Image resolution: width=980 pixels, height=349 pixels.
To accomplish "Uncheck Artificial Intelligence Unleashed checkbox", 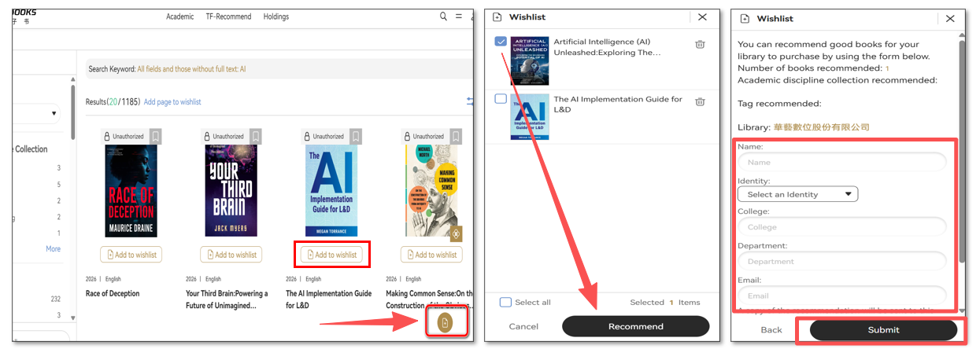I will [501, 42].
